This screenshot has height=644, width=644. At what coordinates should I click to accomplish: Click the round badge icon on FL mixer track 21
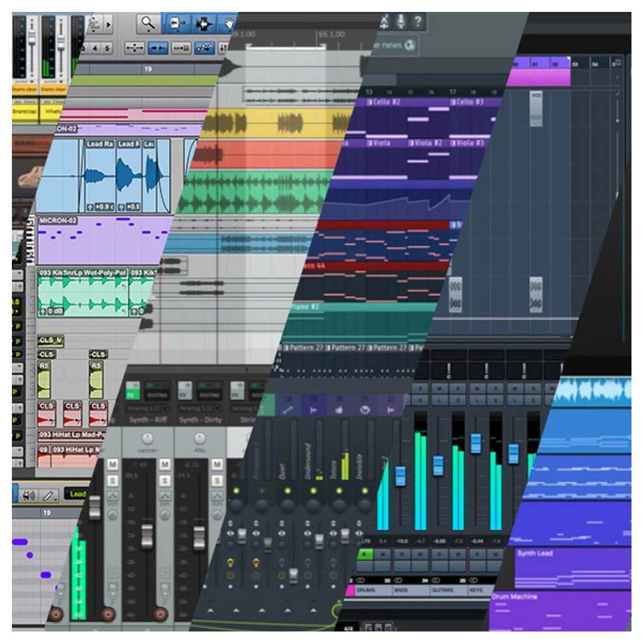[x=365, y=410]
